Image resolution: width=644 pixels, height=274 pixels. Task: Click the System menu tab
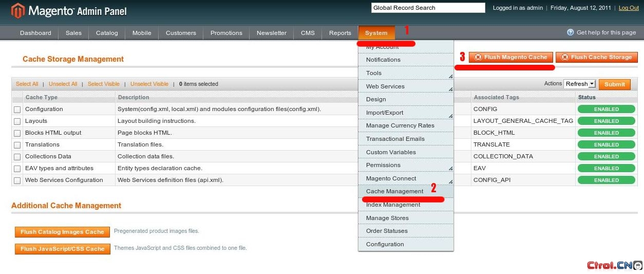click(376, 33)
